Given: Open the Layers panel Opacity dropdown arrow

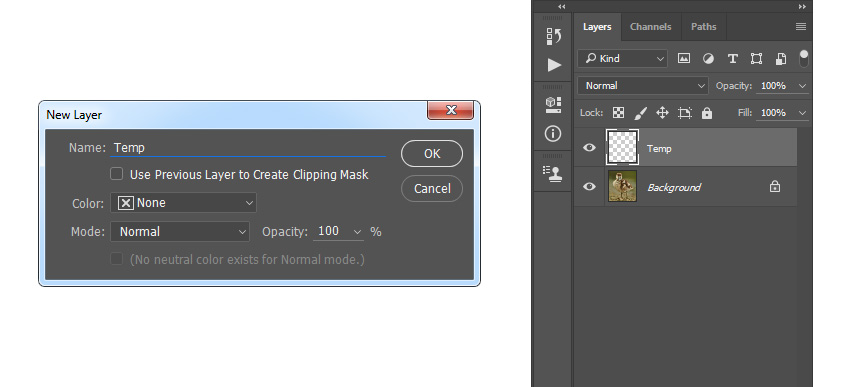Looking at the screenshot, I should coord(803,86).
